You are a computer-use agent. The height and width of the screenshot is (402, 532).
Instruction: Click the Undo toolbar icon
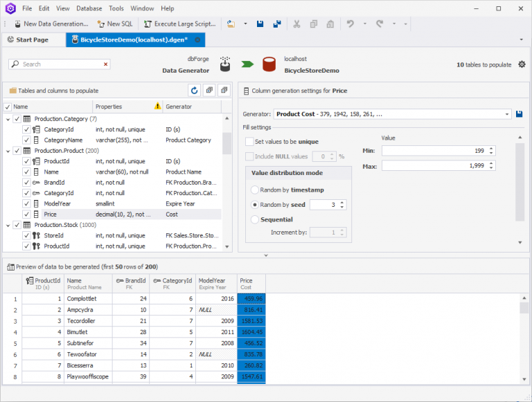click(x=351, y=24)
